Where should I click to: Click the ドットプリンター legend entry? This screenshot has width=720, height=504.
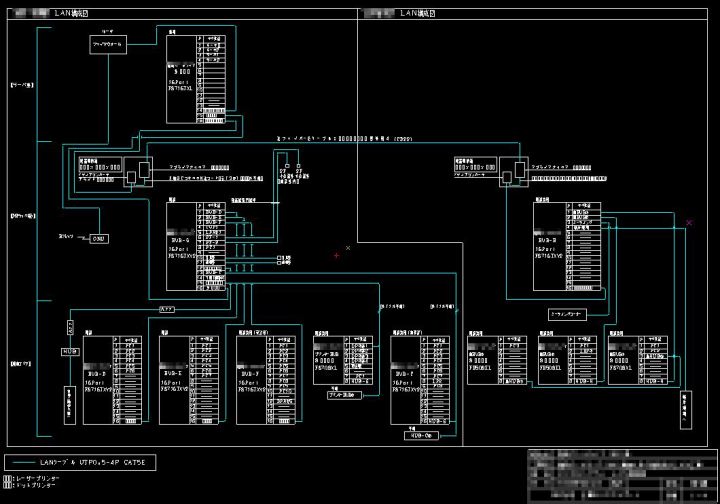click(x=30, y=485)
